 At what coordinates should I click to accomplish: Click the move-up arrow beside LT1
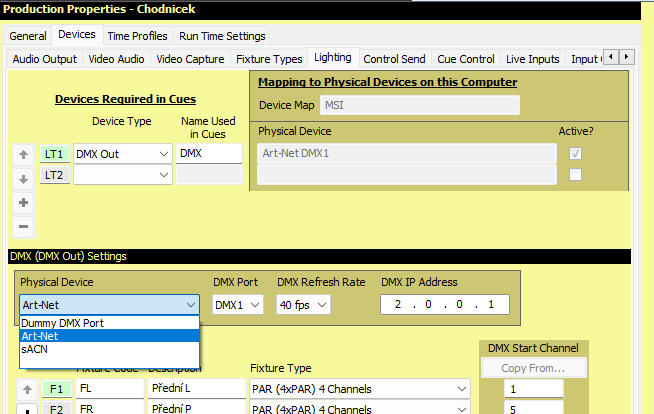click(x=24, y=155)
